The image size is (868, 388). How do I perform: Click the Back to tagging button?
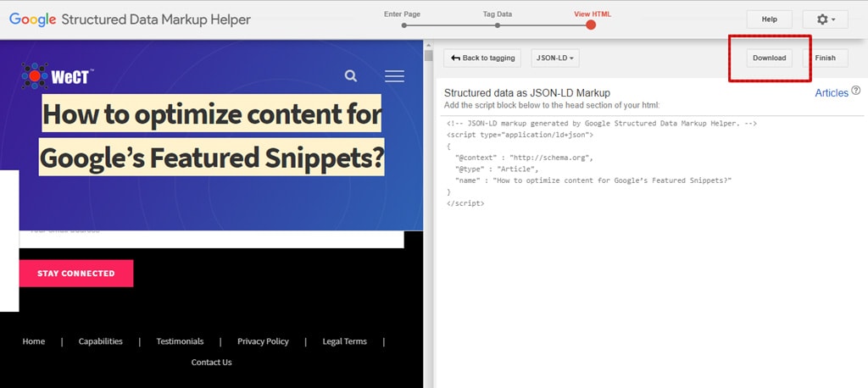[x=482, y=58]
